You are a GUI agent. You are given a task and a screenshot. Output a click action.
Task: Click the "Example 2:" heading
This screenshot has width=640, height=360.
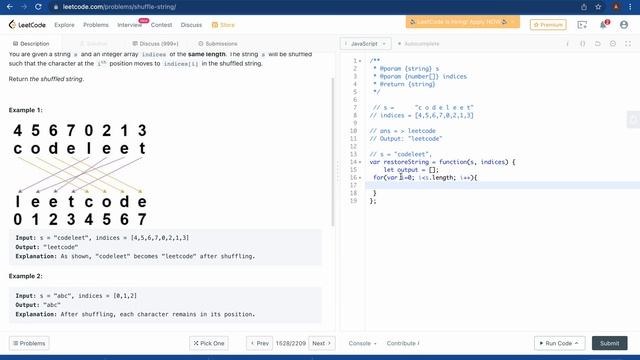(25, 276)
